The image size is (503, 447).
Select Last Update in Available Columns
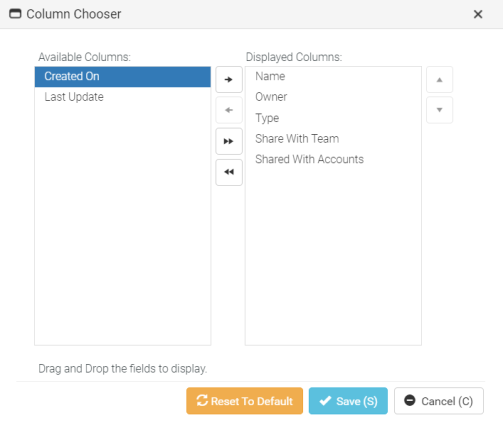click(x=123, y=97)
